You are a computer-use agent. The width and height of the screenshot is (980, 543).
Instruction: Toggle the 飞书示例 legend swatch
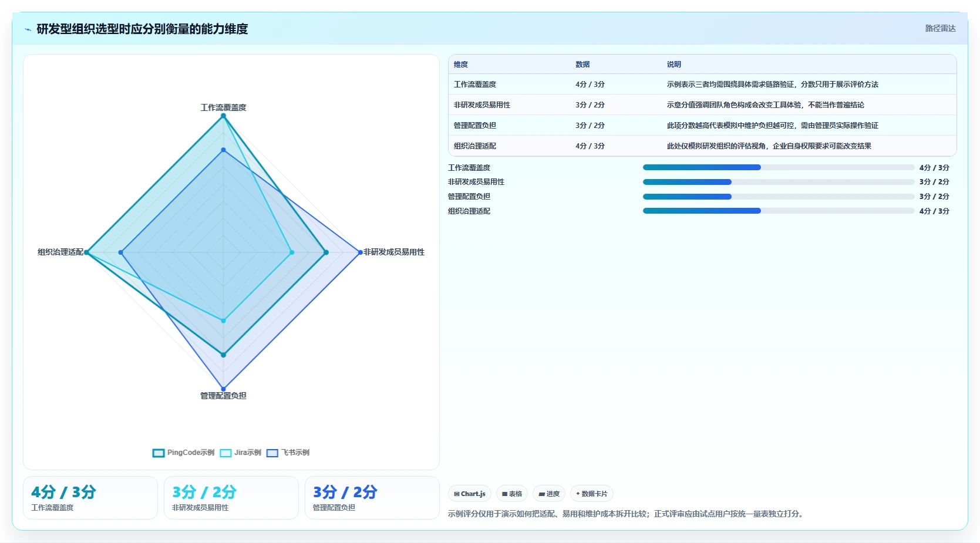pyautogui.click(x=272, y=453)
